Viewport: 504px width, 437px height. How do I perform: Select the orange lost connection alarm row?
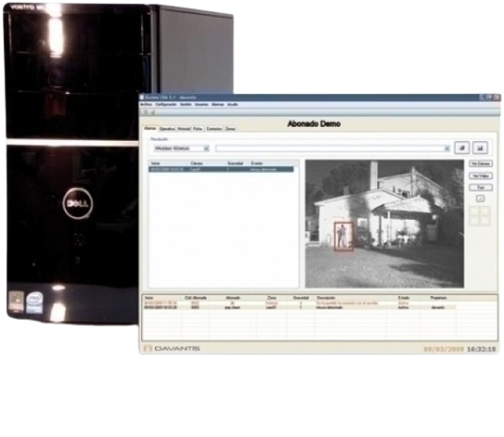point(300,303)
